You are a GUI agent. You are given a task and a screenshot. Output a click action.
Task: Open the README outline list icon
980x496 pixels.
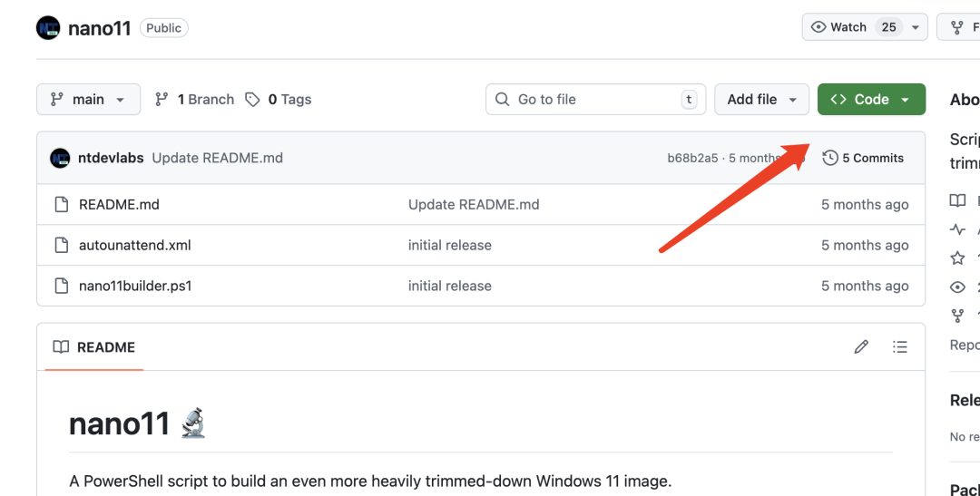coord(899,346)
